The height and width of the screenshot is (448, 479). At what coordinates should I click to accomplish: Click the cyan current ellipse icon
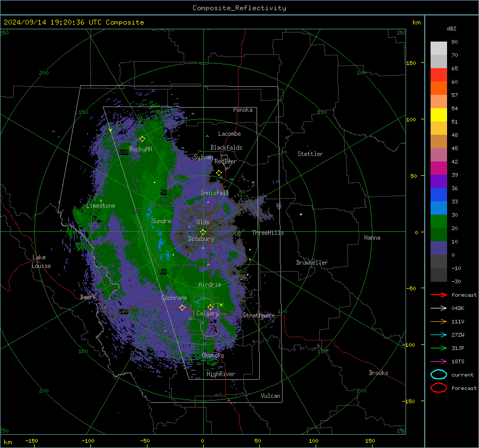(x=439, y=374)
